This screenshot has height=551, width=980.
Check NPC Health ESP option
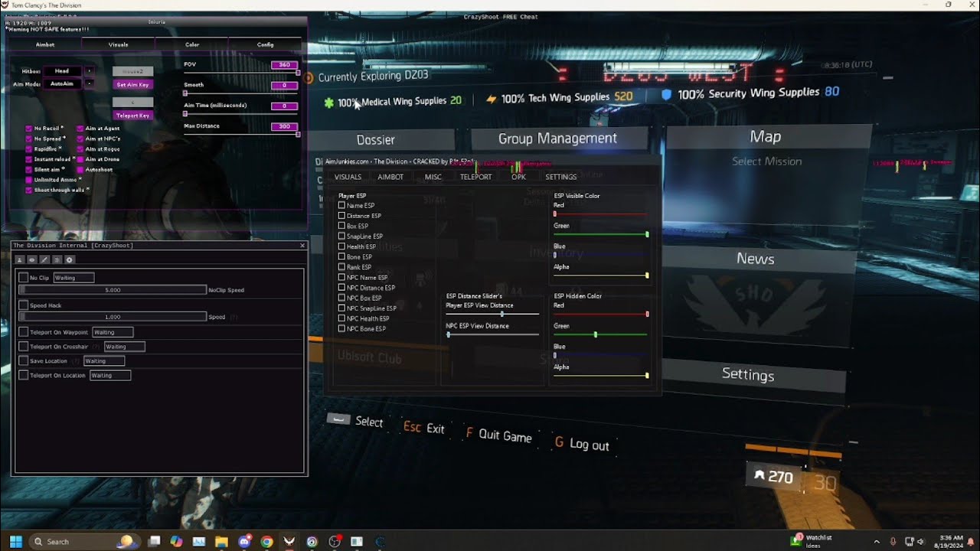tap(341, 318)
